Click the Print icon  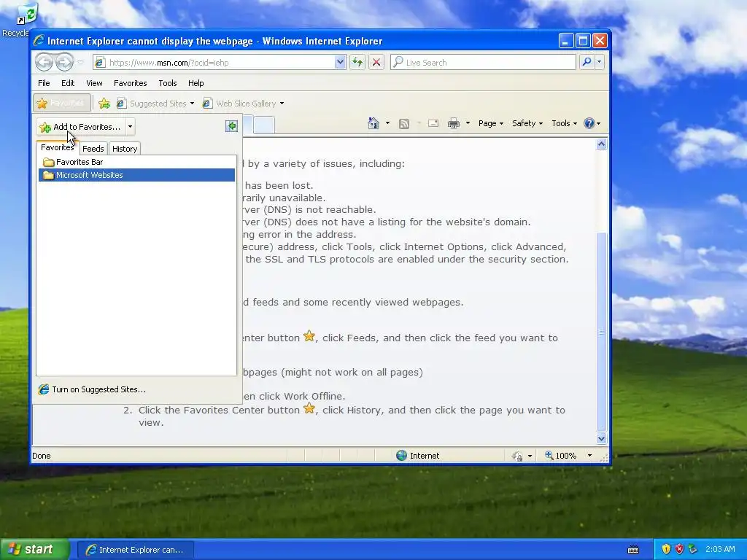point(454,123)
